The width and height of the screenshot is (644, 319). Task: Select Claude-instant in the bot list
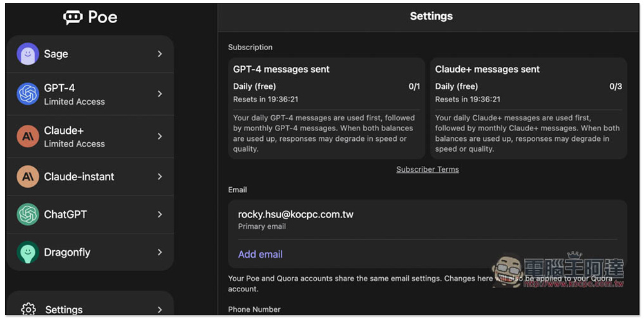pyautogui.click(x=90, y=177)
